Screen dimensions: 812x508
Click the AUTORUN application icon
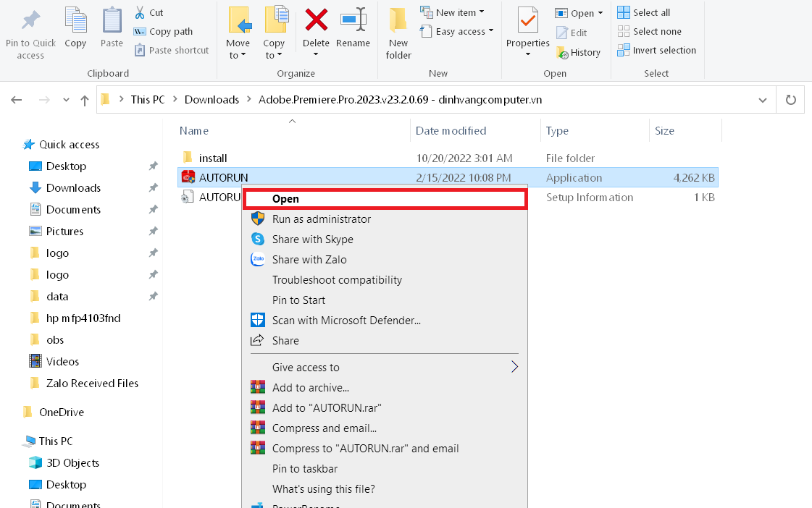[x=188, y=177]
